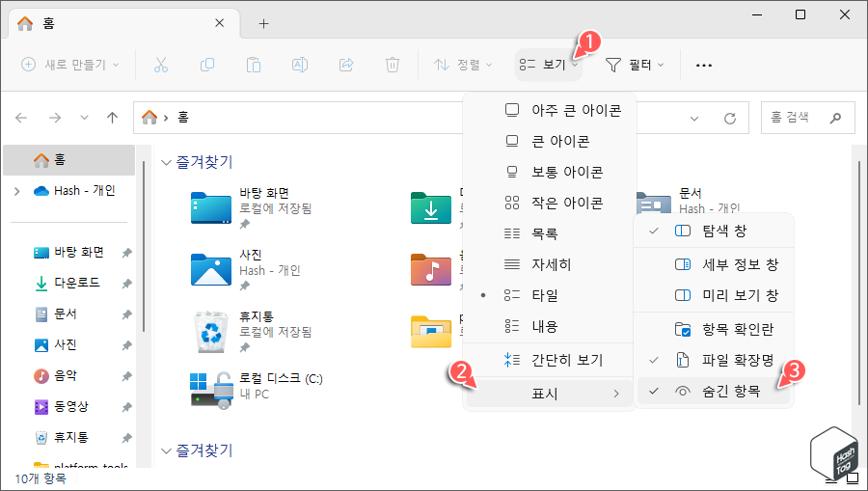
Task: Click the Copy icon in toolbar
Action: click(x=207, y=65)
